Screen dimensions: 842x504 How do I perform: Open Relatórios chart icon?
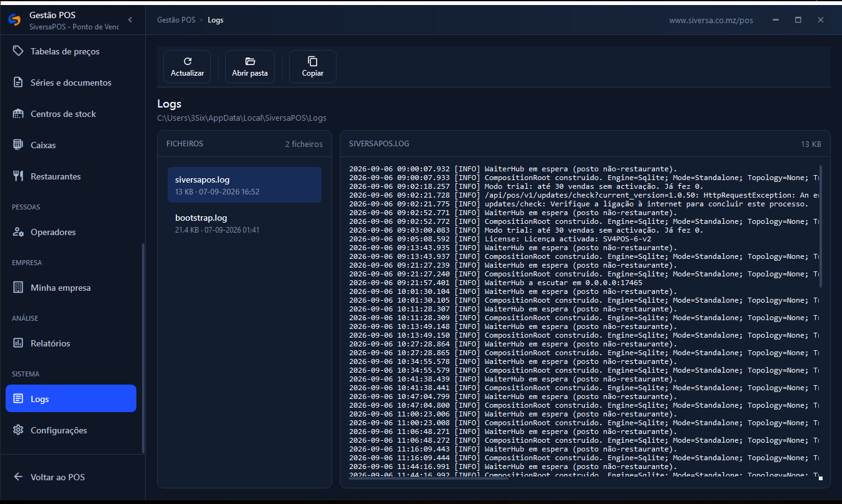click(x=18, y=343)
